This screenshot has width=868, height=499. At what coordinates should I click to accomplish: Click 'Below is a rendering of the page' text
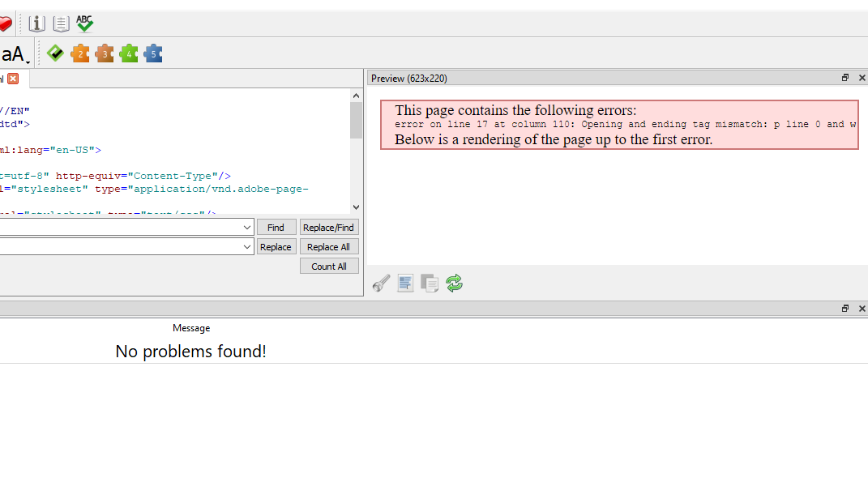pos(554,139)
